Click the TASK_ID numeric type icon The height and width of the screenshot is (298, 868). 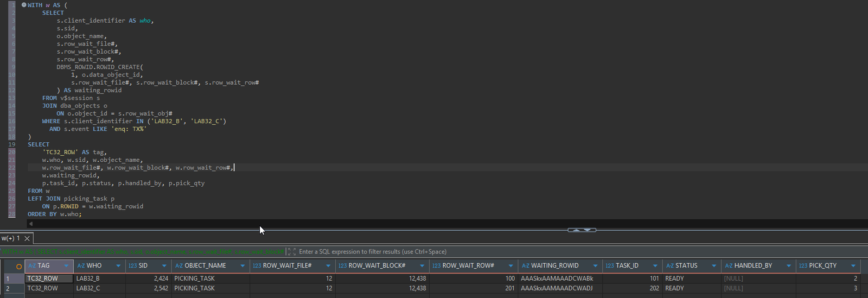point(610,266)
